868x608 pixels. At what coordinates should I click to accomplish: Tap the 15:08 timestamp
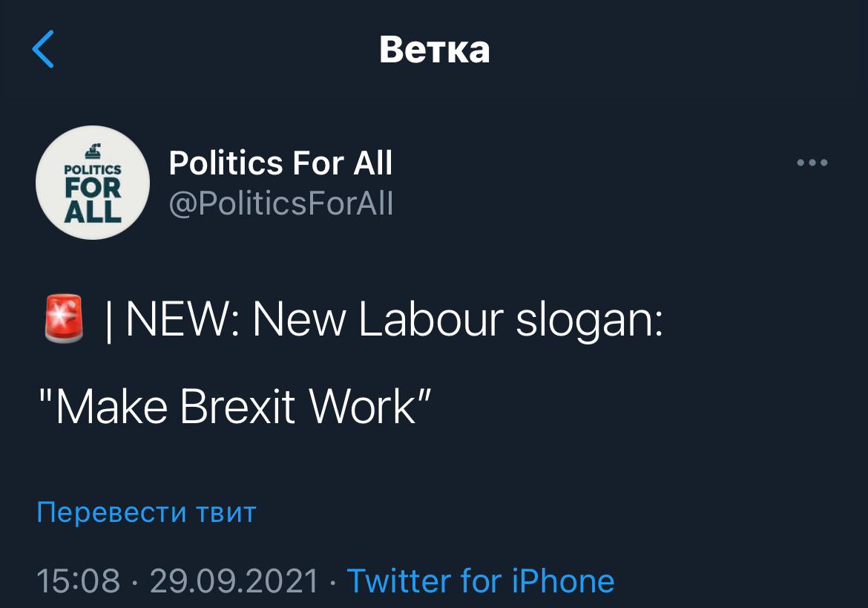point(78,581)
